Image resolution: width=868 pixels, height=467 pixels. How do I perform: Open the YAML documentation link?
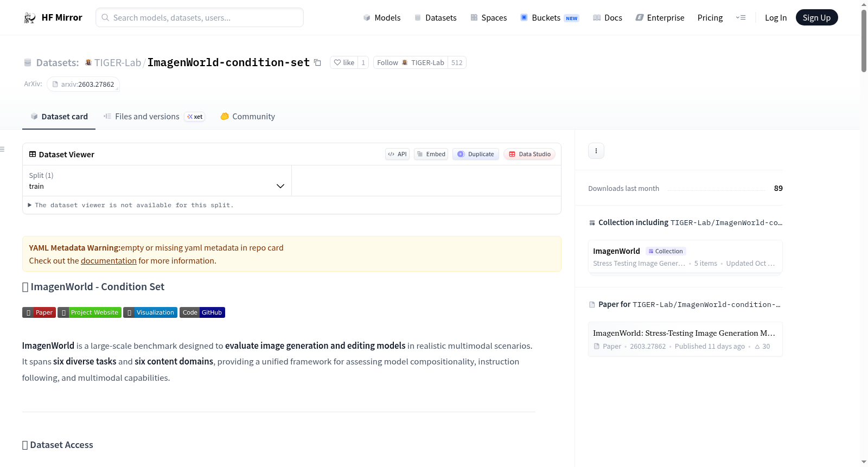pos(108,261)
